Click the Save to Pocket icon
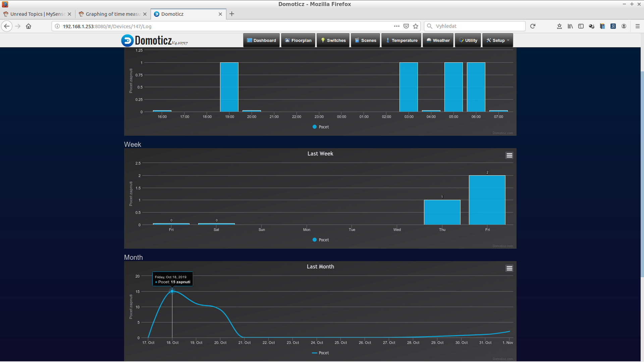This screenshot has height=362, width=644. [x=406, y=26]
